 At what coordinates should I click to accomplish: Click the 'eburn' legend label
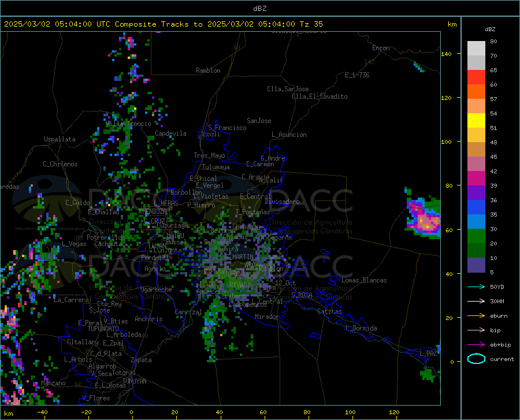(499, 316)
